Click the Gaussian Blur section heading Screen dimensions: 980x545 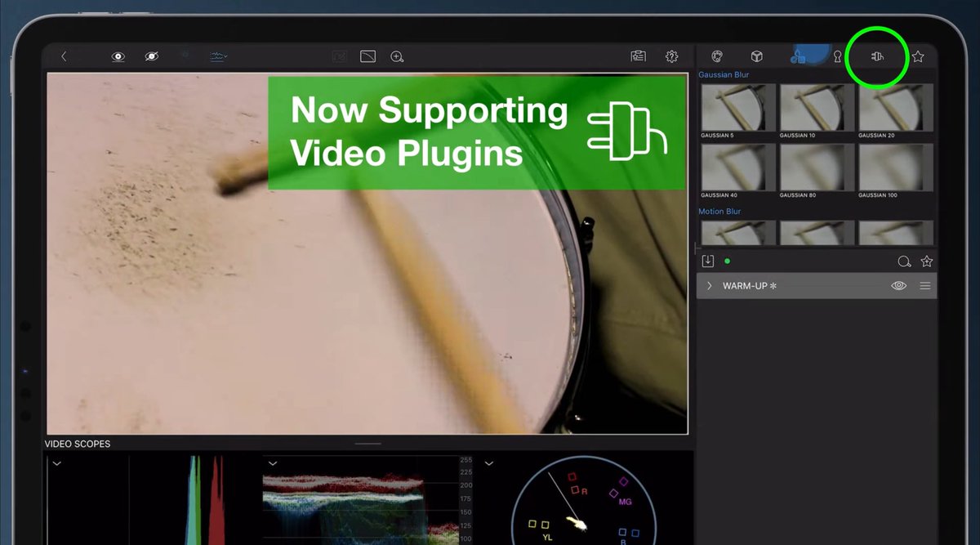[x=724, y=75]
